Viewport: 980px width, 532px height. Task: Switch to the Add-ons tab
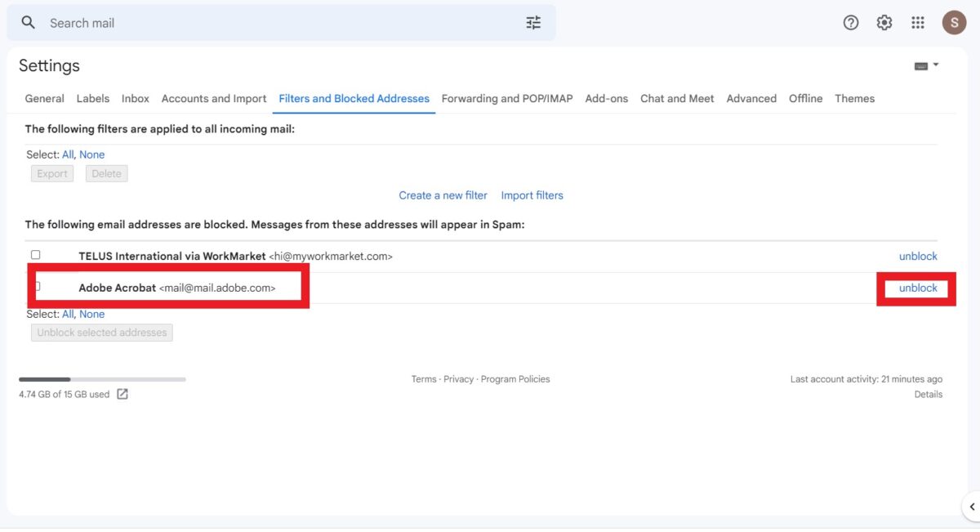pyautogui.click(x=607, y=98)
